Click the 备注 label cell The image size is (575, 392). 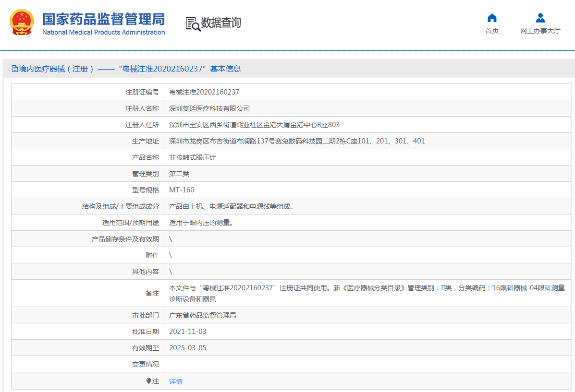87,293
